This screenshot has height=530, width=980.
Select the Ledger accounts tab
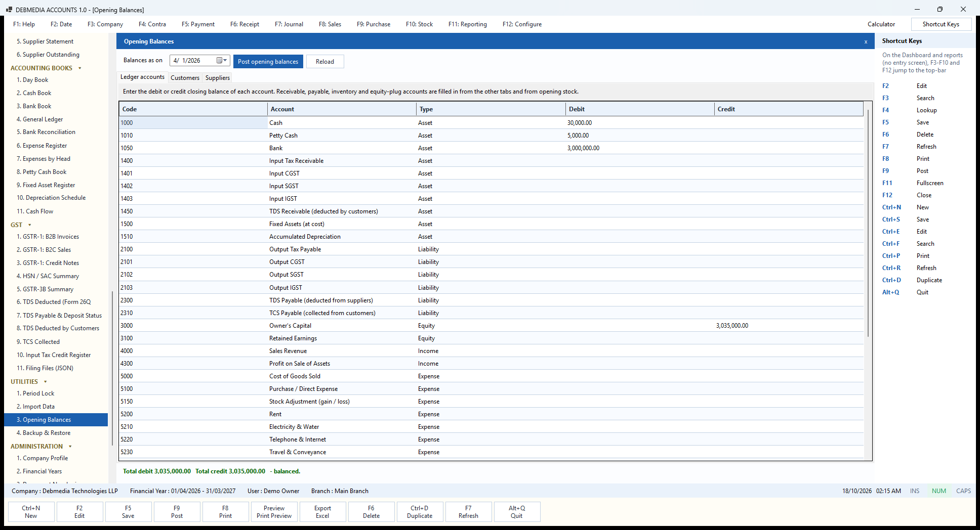(142, 77)
